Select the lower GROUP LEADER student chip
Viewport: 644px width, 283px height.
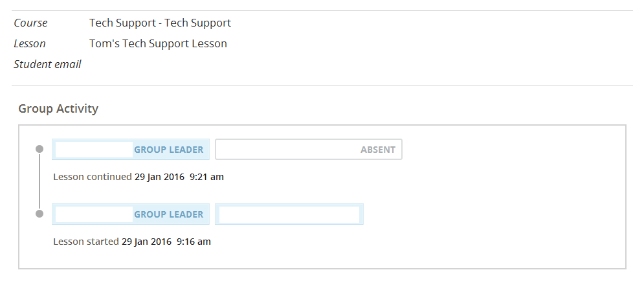[x=131, y=214]
